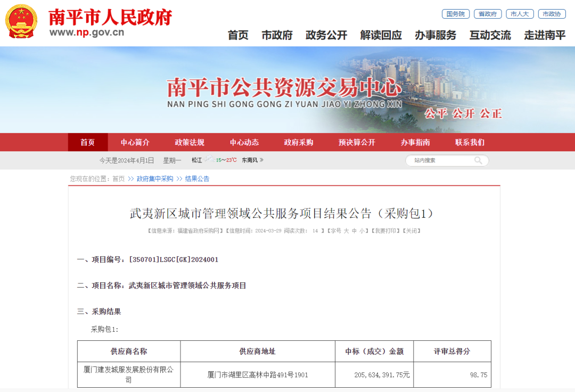The image size is (575, 392).
Task: Select 办事指南 in red bar
Action: tap(415, 142)
